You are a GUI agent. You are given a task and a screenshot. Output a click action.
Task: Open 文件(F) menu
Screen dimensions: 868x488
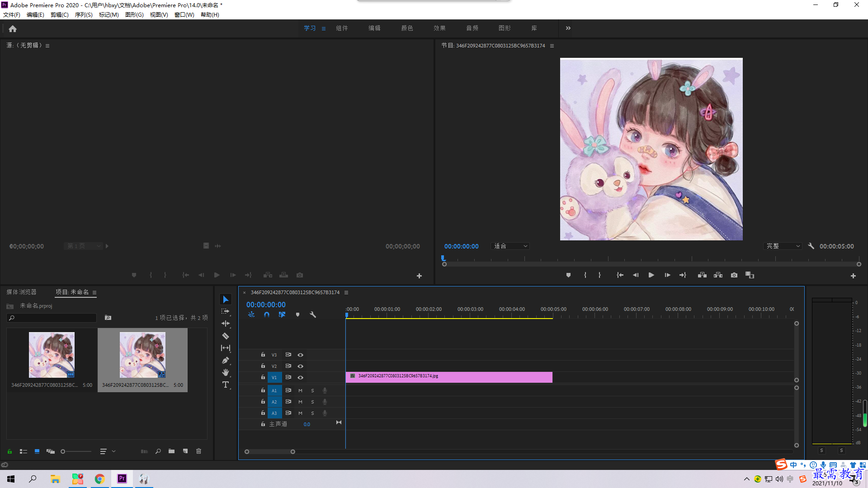tap(12, 14)
